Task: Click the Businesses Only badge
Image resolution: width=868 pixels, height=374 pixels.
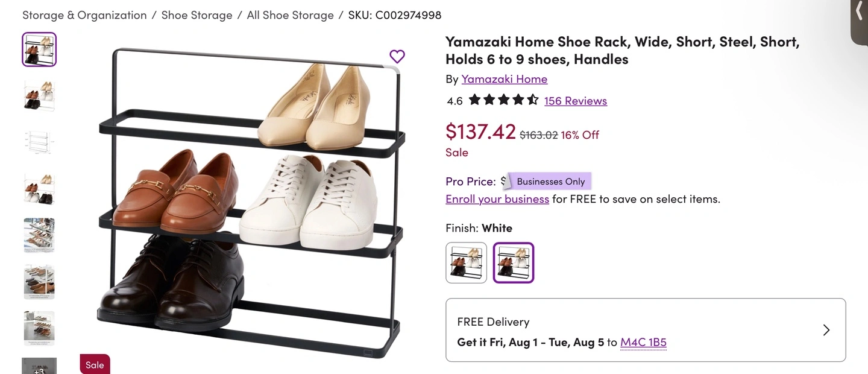Action: [x=550, y=182]
